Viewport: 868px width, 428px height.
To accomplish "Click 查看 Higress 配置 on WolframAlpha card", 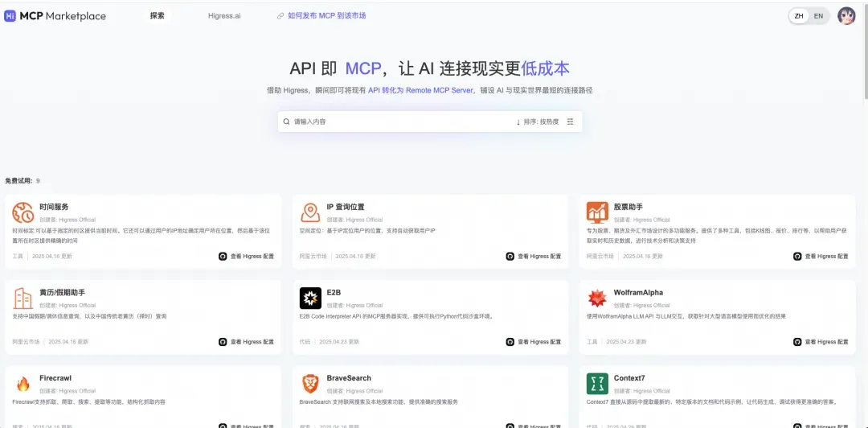I will (826, 342).
